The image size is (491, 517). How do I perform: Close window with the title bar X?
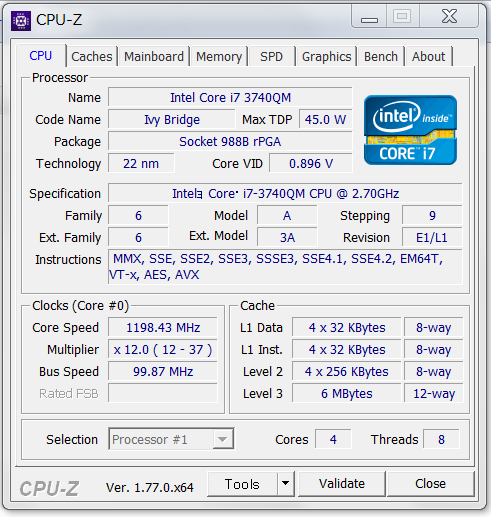point(449,16)
